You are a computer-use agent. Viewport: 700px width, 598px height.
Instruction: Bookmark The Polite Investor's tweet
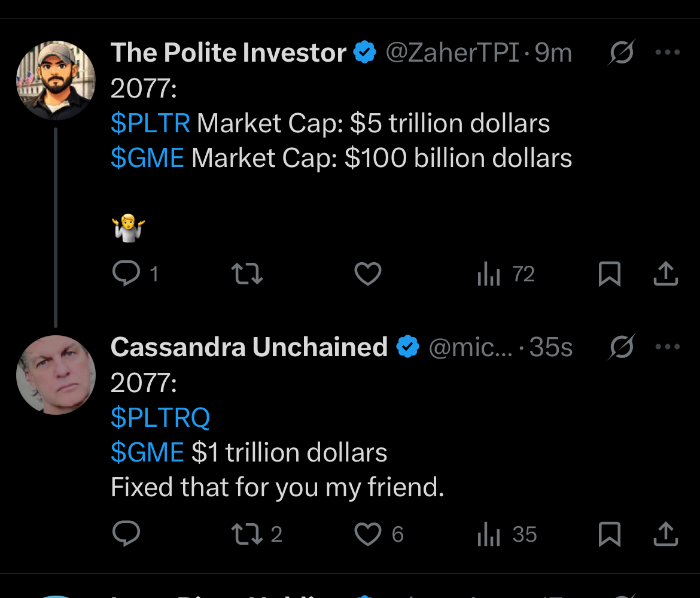[610, 274]
